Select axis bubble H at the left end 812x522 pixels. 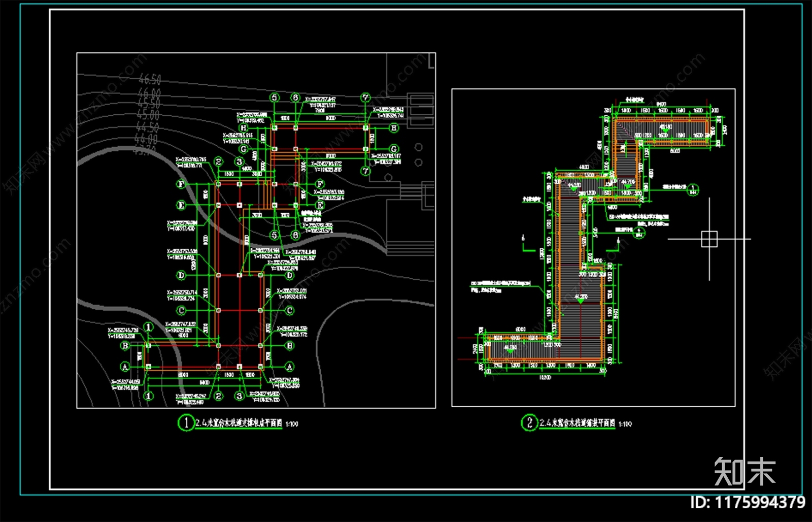(244, 128)
